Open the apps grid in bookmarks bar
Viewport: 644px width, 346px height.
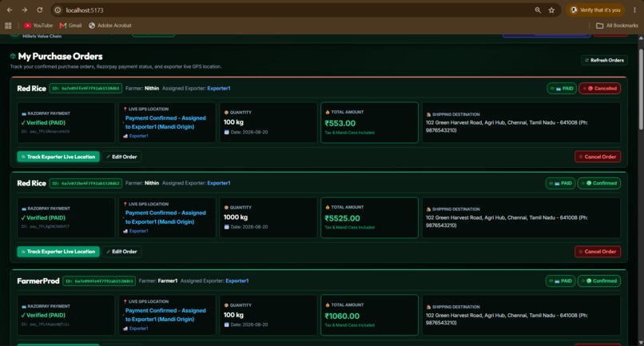(x=8, y=26)
